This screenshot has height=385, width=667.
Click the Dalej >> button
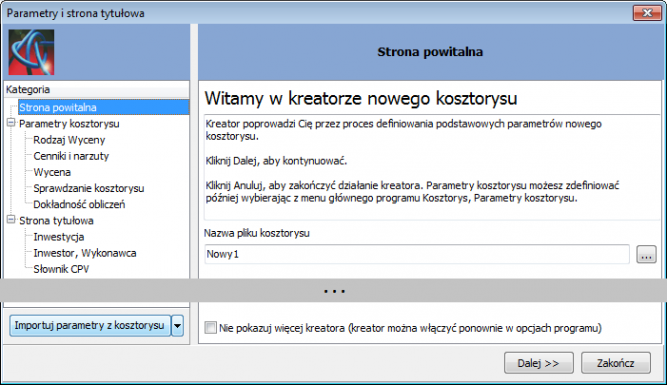[x=539, y=363]
